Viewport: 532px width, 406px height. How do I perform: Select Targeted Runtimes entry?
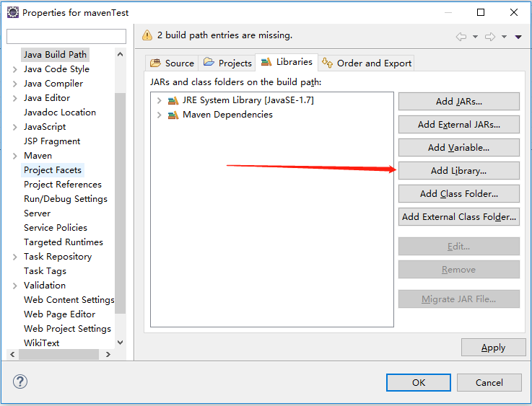pos(63,242)
